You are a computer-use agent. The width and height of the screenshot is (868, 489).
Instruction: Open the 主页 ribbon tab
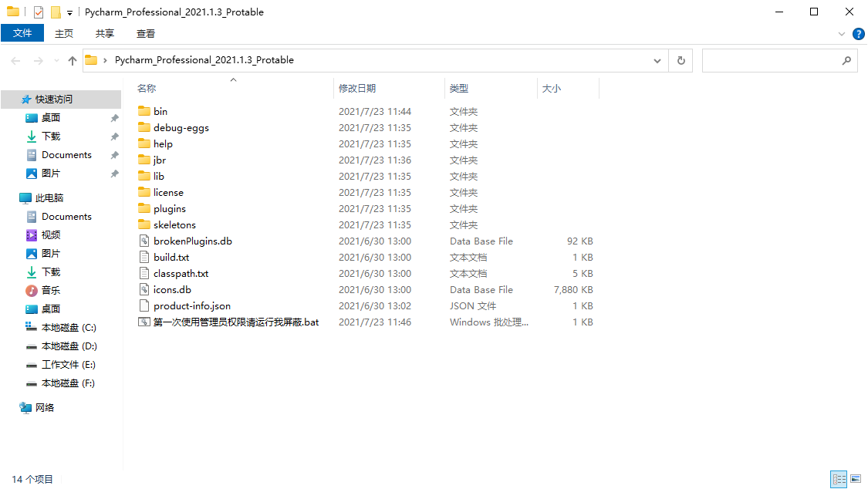coord(64,34)
